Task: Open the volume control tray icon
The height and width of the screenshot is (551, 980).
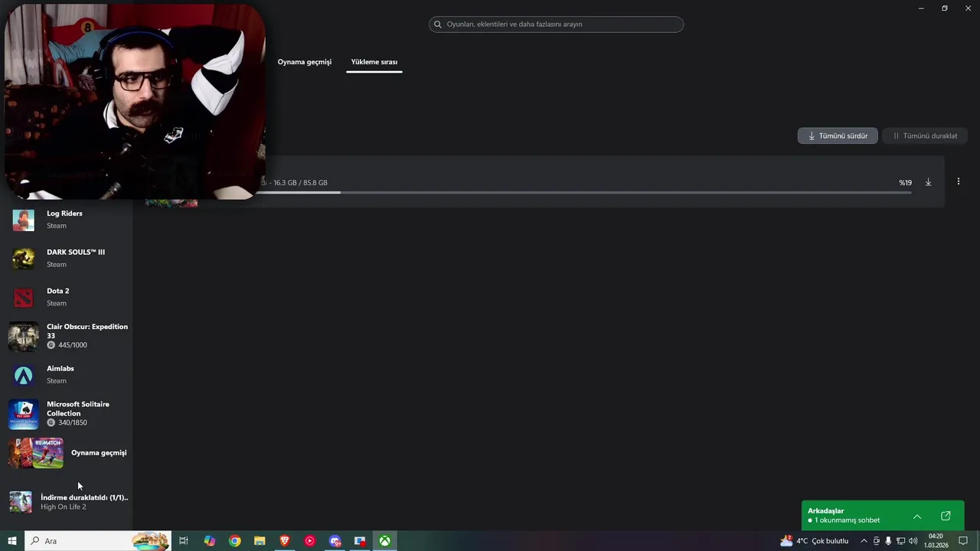Action: point(913,541)
